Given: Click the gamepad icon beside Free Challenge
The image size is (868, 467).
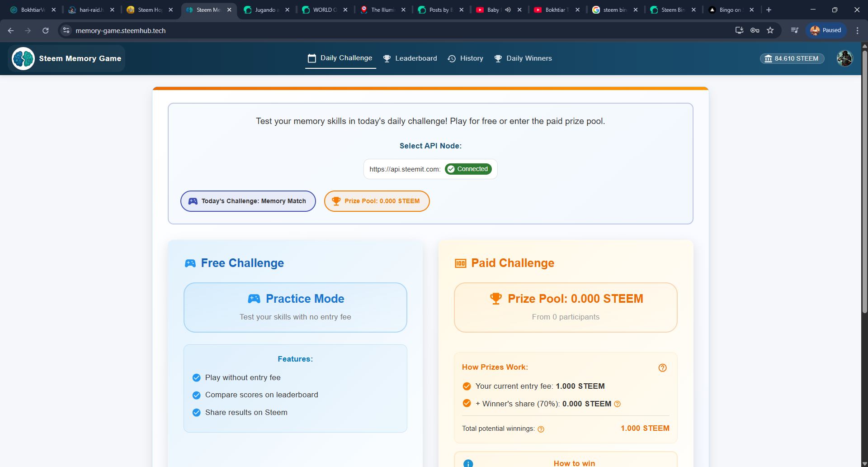Looking at the screenshot, I should 190,263.
